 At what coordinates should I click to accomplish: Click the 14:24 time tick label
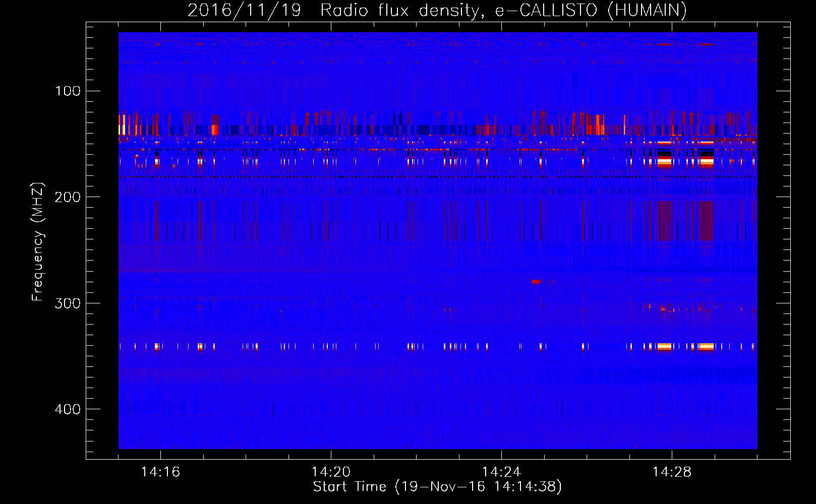pyautogui.click(x=501, y=472)
